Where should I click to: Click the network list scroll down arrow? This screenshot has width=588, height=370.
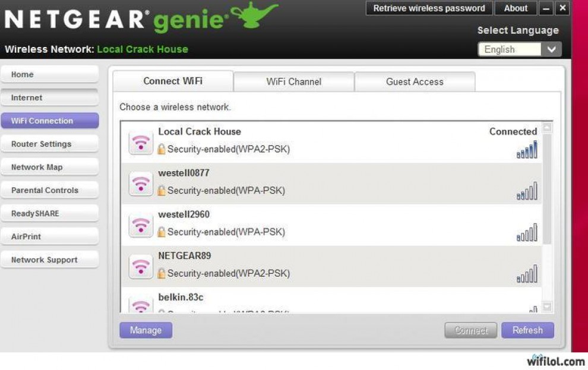tap(547, 307)
